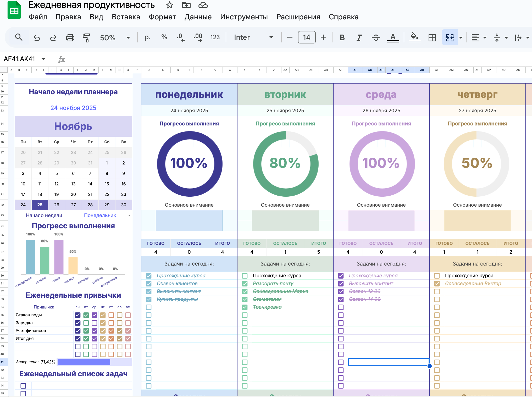The image size is (532, 397).
Task: Click the undo arrow icon
Action: 37,38
